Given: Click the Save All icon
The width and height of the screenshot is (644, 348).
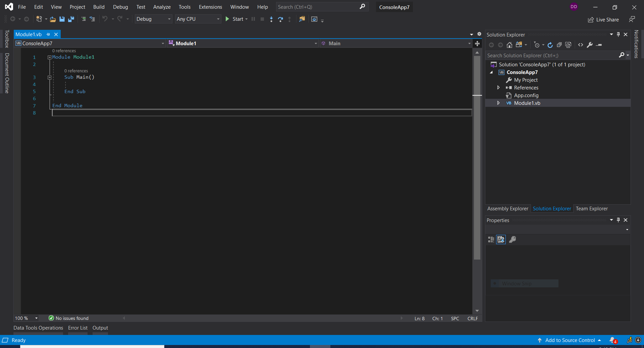Looking at the screenshot, I should (71, 19).
